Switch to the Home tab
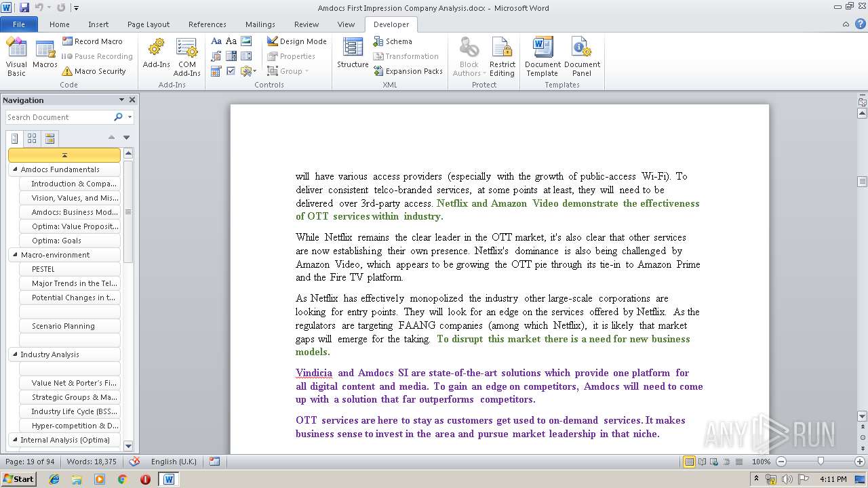The width and height of the screenshot is (868, 488). pos(59,24)
